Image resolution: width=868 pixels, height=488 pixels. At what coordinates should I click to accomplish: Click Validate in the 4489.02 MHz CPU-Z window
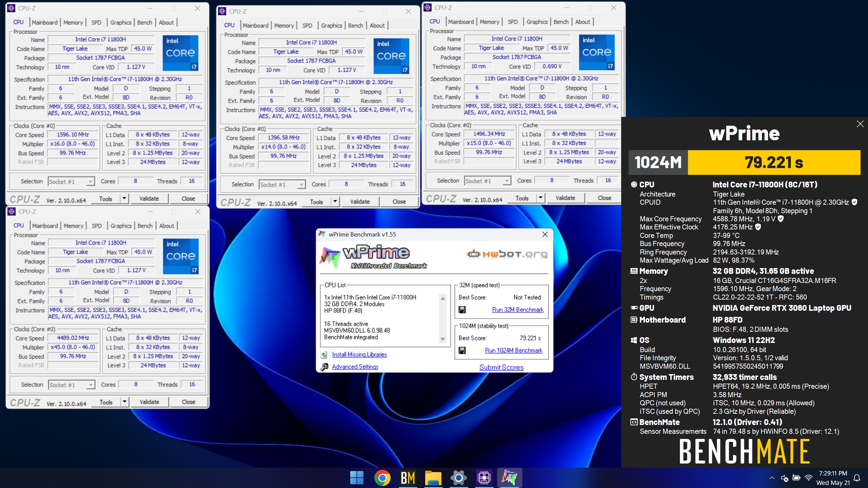click(x=149, y=402)
